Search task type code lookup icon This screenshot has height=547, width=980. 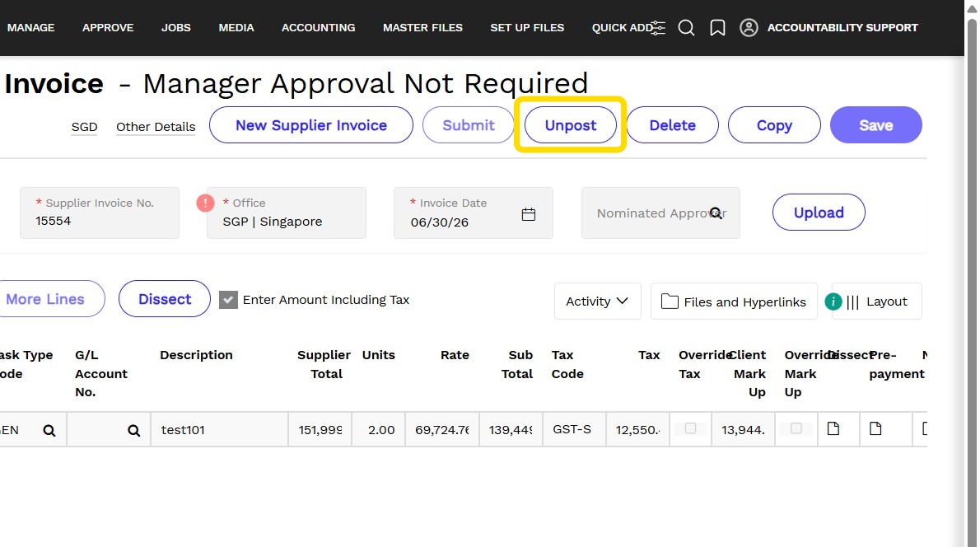pos(49,430)
